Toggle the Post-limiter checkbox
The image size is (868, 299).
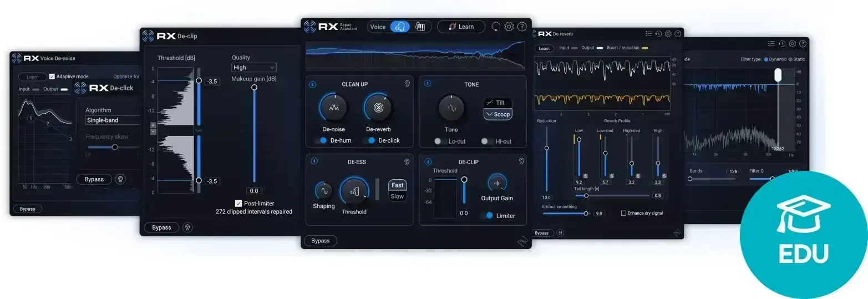(x=238, y=204)
